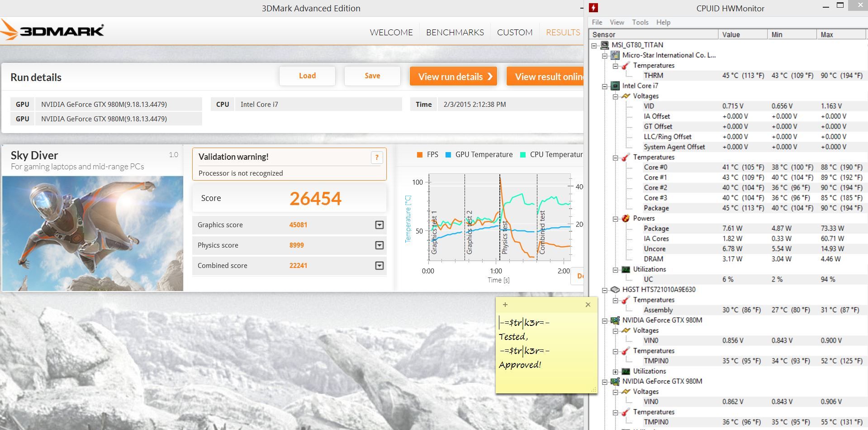Click the Load button

307,76
